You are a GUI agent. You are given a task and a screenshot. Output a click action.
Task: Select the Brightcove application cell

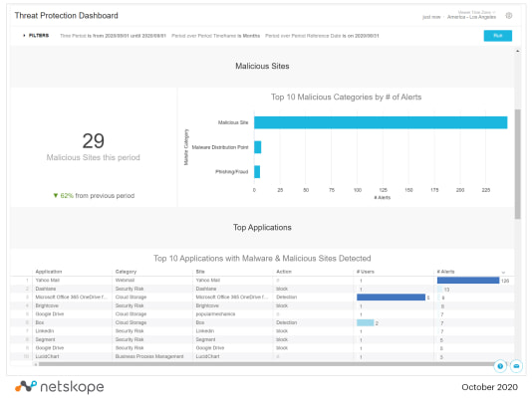pyautogui.click(x=47, y=305)
